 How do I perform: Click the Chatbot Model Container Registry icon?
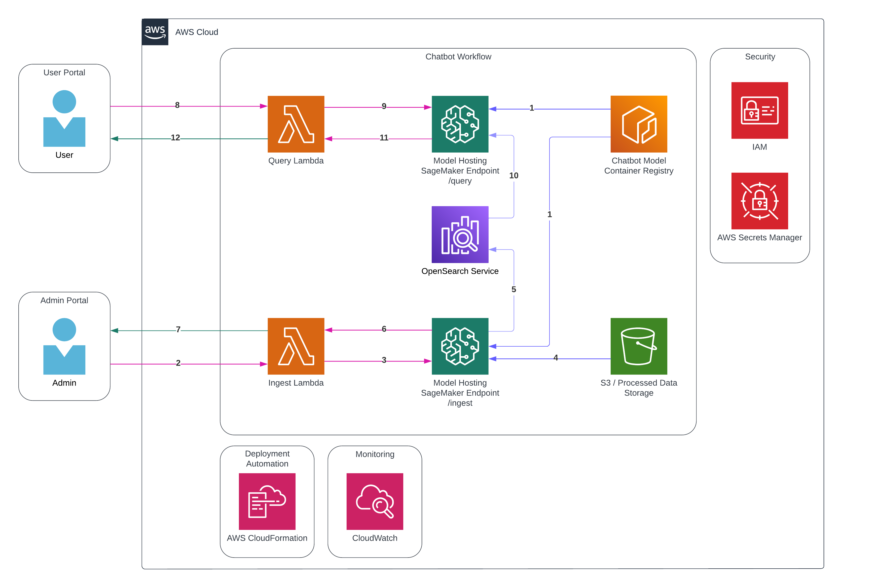639,124
